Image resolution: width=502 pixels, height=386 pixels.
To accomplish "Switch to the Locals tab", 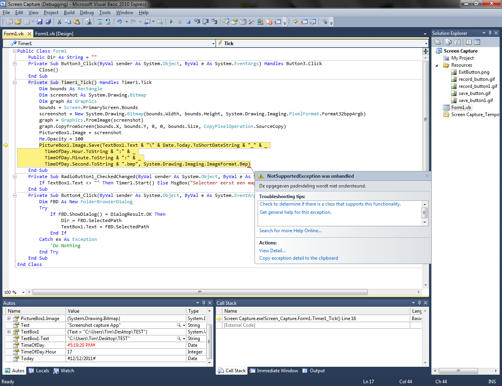I will point(39,371).
